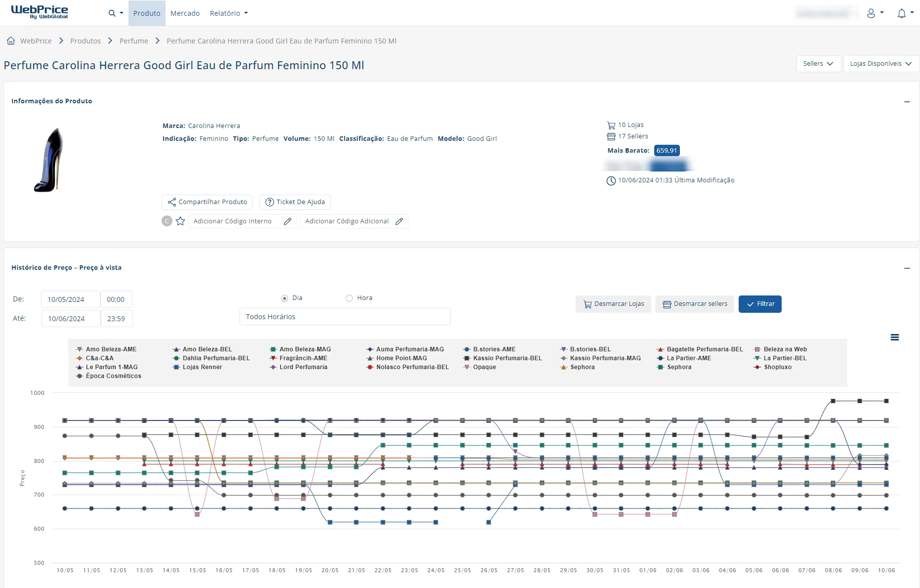The height and width of the screenshot is (588, 920).
Task: Toggle La Partier-AME legend entry
Action: [x=684, y=358]
